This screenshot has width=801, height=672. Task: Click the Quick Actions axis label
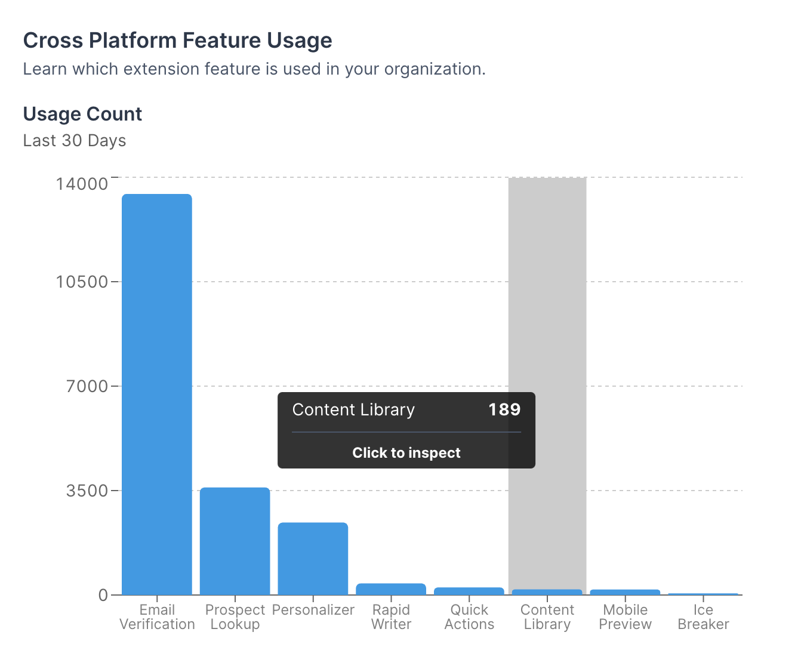pos(469,617)
